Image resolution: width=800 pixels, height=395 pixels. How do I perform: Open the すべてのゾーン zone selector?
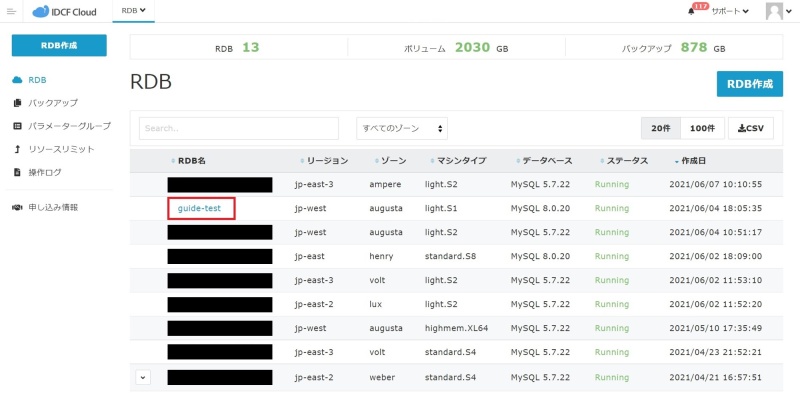click(402, 128)
